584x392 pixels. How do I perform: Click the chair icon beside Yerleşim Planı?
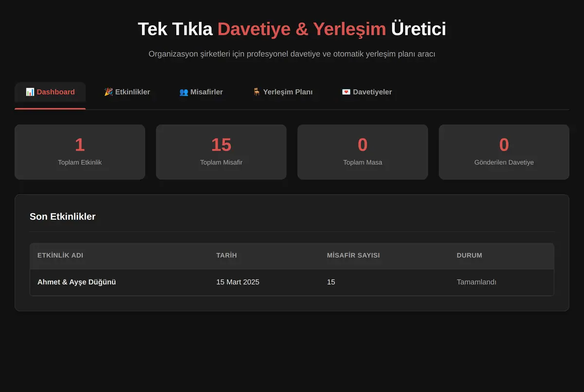(256, 92)
